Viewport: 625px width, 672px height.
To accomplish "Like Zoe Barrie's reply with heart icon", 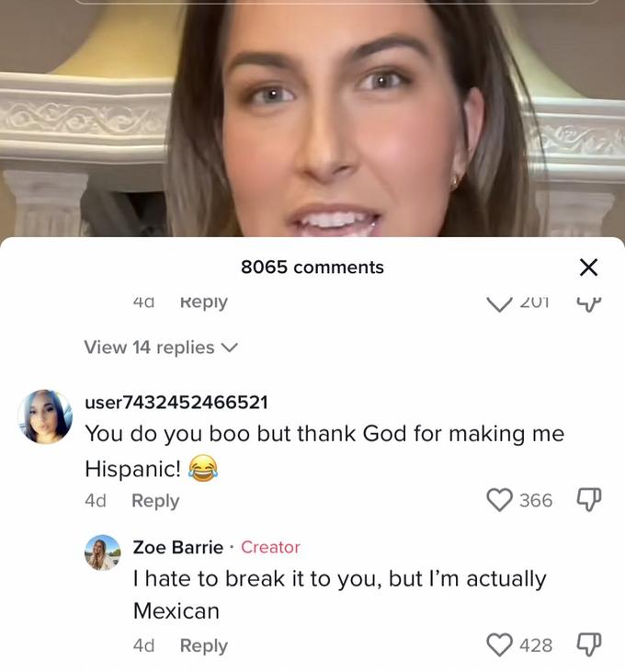I will click(x=499, y=645).
